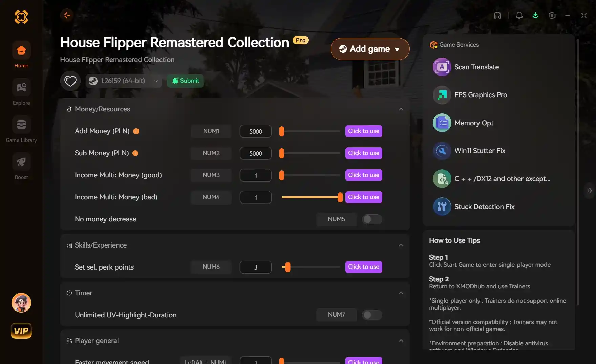Click the Set sel. perk points slider
The width and height of the screenshot is (596, 364).
(x=311, y=267)
